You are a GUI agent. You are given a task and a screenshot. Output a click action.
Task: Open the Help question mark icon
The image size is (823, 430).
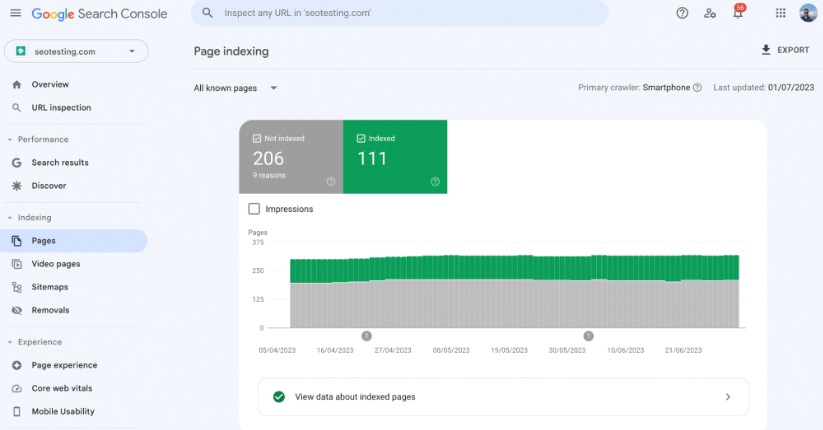pos(682,13)
